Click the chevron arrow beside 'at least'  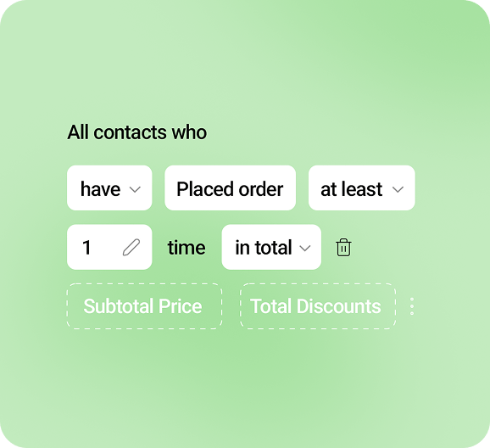coord(398,189)
